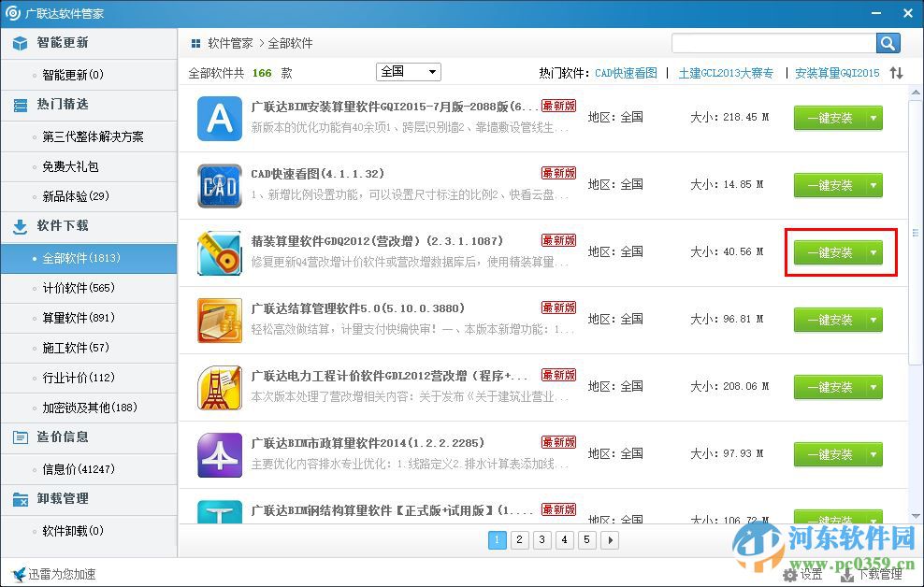Click 一键安装 for 精装算量软件GDQ2012

click(x=830, y=252)
